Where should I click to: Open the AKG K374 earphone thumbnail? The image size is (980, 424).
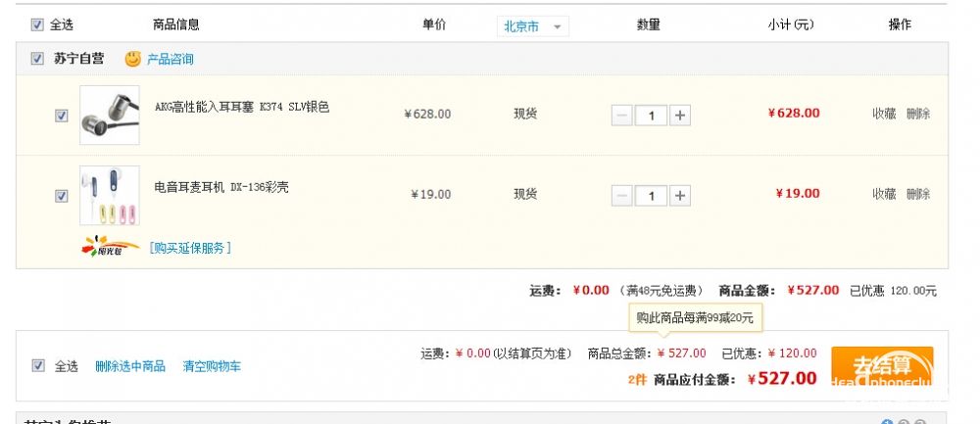[110, 115]
